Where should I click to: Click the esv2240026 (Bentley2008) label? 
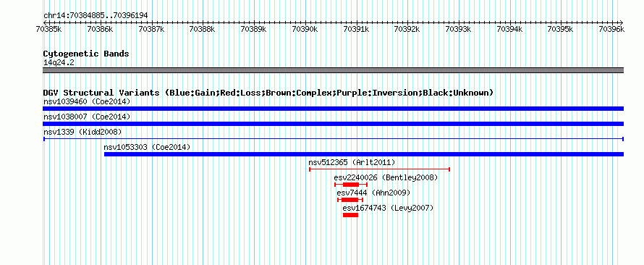(386, 177)
